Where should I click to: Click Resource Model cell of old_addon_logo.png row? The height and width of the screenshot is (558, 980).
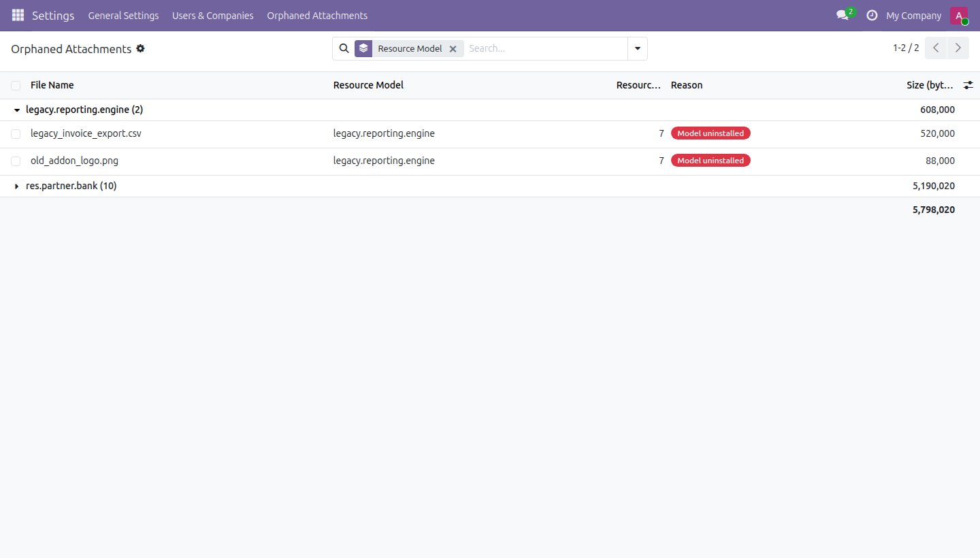coord(384,161)
